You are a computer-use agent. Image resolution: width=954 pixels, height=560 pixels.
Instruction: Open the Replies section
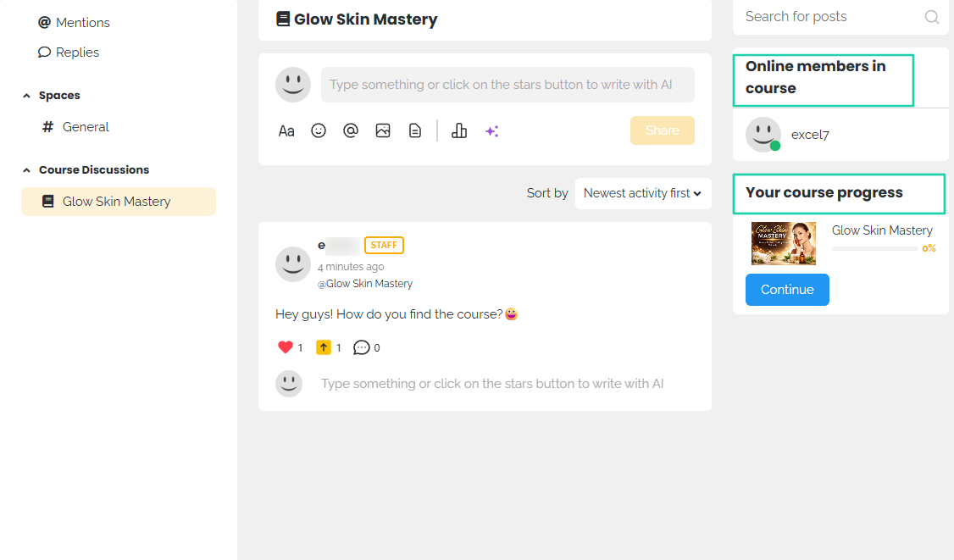coord(68,53)
